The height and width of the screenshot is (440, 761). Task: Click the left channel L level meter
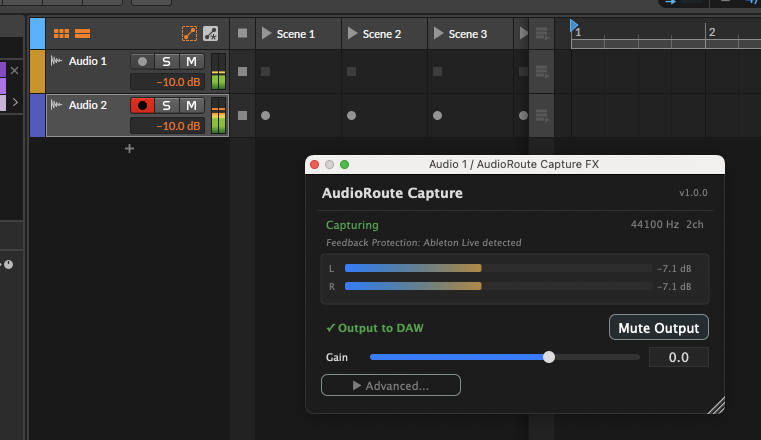[498, 268]
